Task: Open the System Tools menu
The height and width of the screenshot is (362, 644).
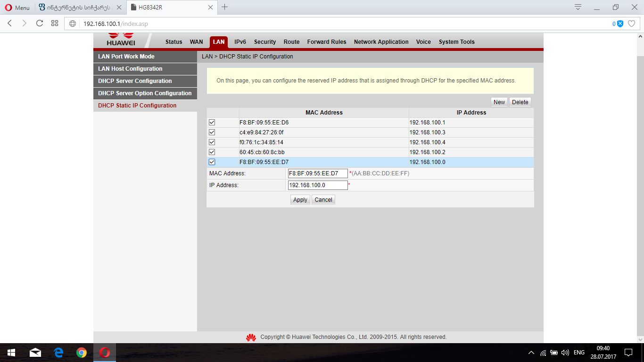Action: click(457, 42)
